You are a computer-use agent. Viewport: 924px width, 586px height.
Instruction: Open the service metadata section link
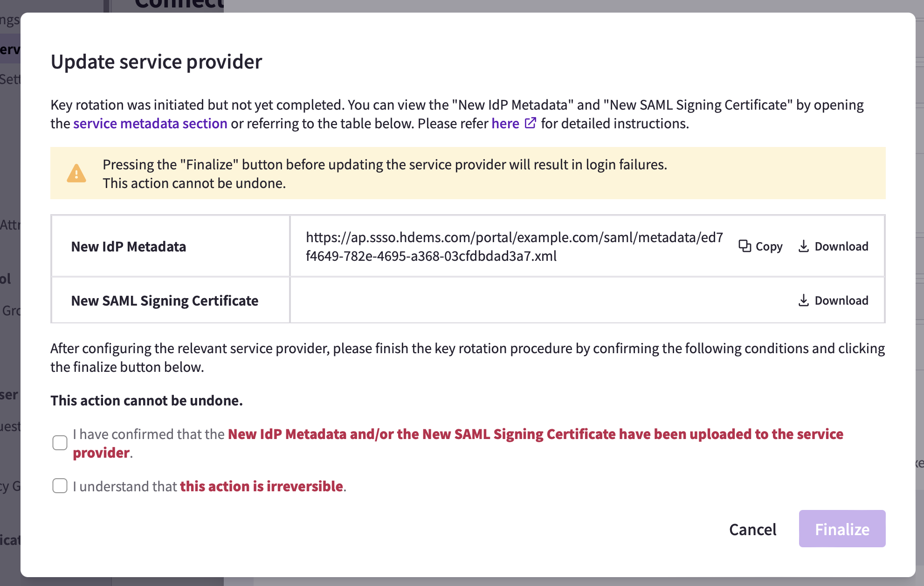pos(150,123)
